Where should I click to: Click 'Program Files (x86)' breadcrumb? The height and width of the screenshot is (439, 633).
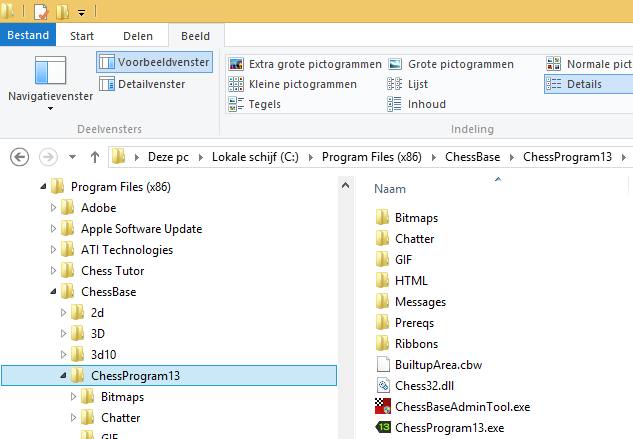371,157
